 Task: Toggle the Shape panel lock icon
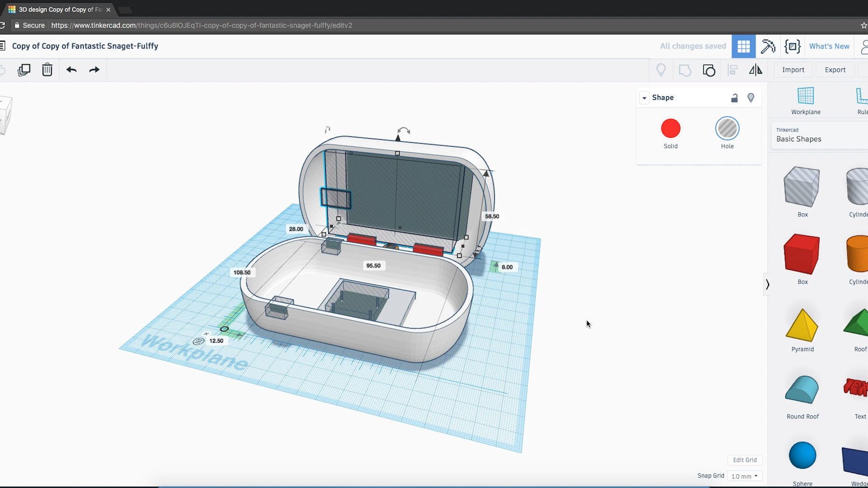pos(735,98)
